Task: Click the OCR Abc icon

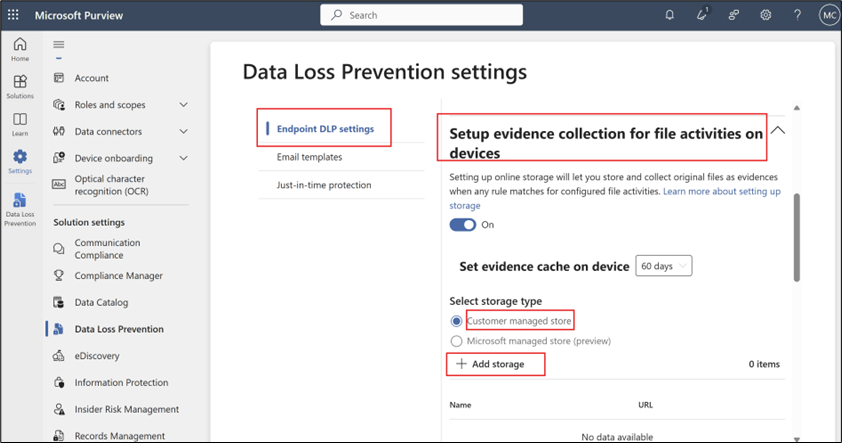Action: click(x=59, y=185)
